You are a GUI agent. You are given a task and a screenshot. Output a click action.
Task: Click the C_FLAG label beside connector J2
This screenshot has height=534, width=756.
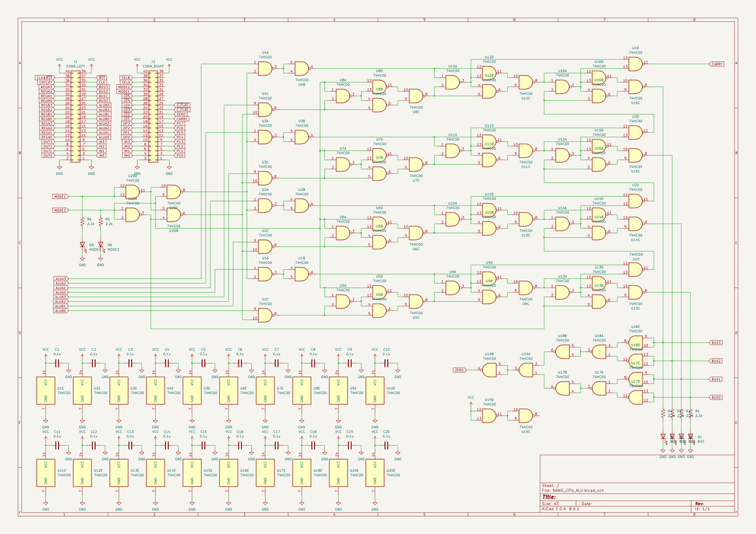(183, 109)
